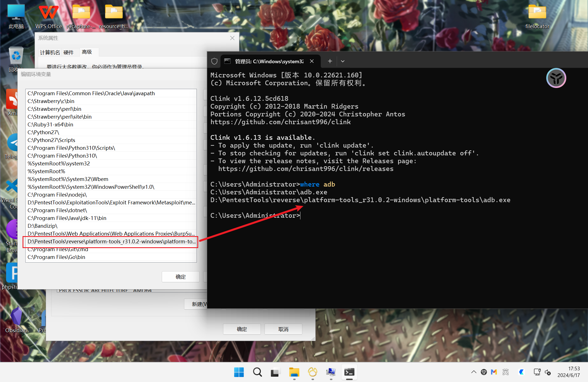588x382 pixels.
Task: Select path entry C:\Python27\Scripts
Action: coord(111,140)
